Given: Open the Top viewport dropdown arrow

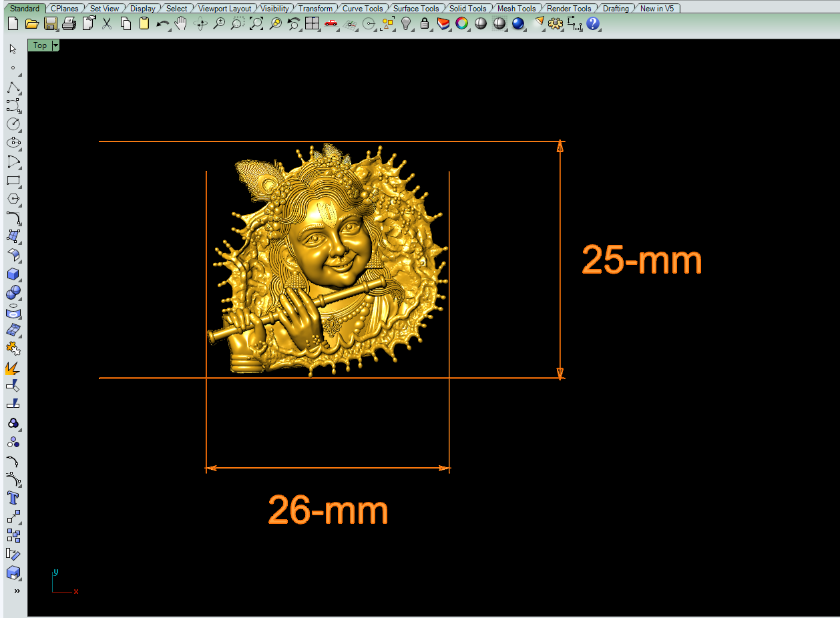Looking at the screenshot, I should (x=55, y=45).
